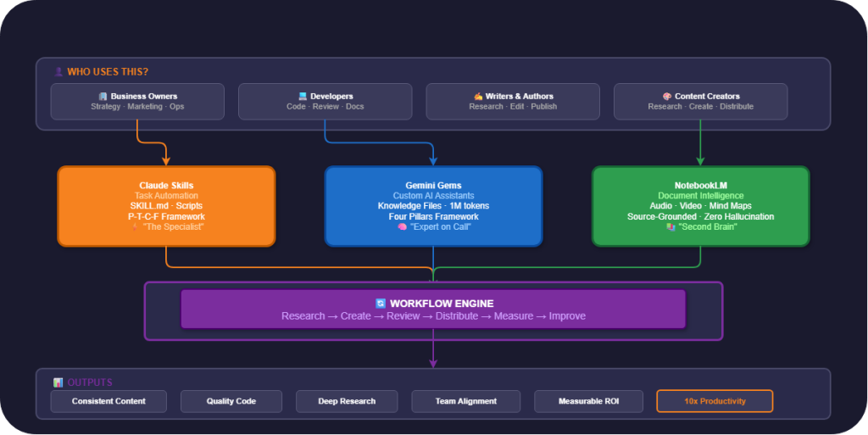This screenshot has width=868, height=435.
Task: Click the writing hand icon by Writers & Authors
Action: click(x=478, y=97)
